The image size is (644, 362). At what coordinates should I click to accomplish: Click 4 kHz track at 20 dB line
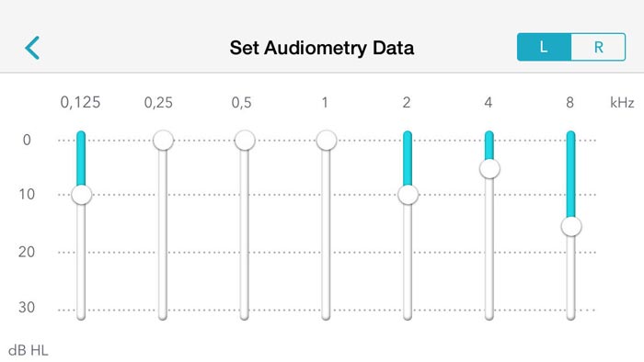pyautogui.click(x=489, y=252)
